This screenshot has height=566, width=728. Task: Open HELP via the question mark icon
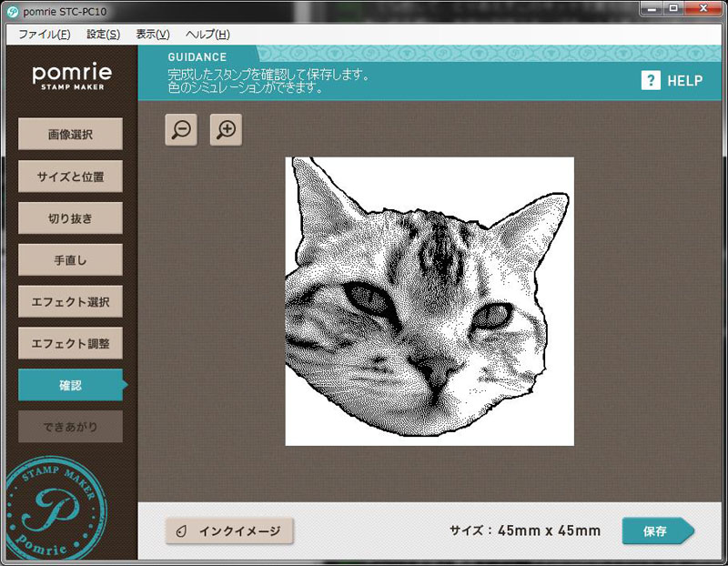[x=650, y=81]
